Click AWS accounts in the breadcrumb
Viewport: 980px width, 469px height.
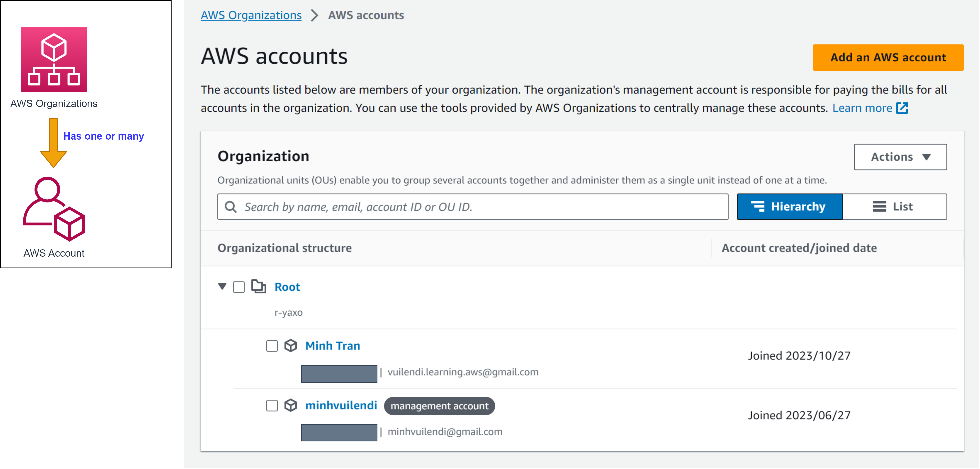click(366, 15)
